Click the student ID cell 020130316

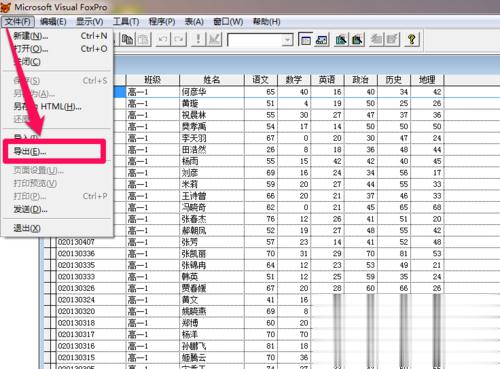pos(90,346)
